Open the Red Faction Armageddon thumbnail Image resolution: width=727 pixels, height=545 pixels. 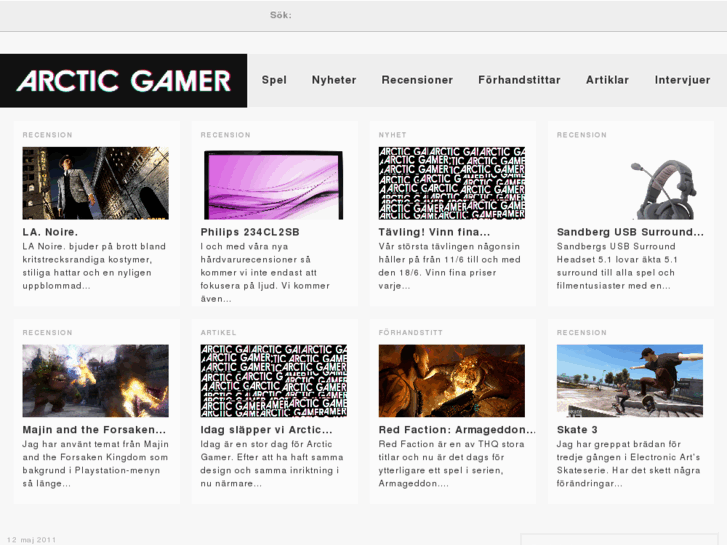452,381
